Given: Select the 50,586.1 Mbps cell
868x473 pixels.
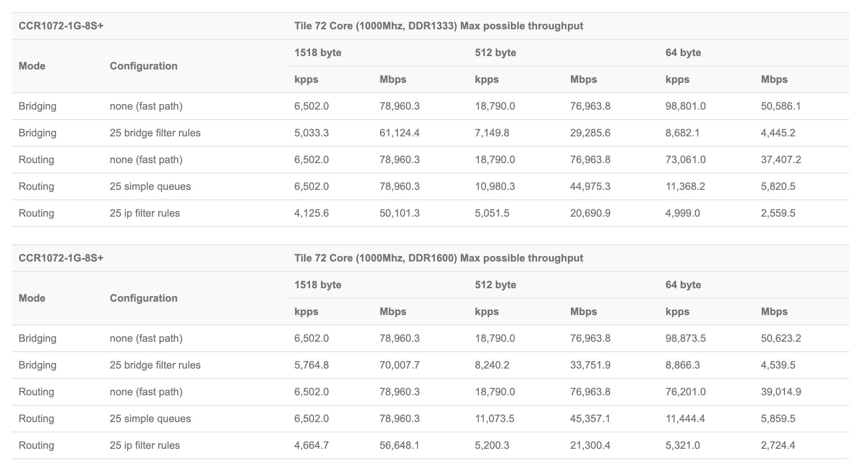Looking at the screenshot, I should click(x=780, y=106).
